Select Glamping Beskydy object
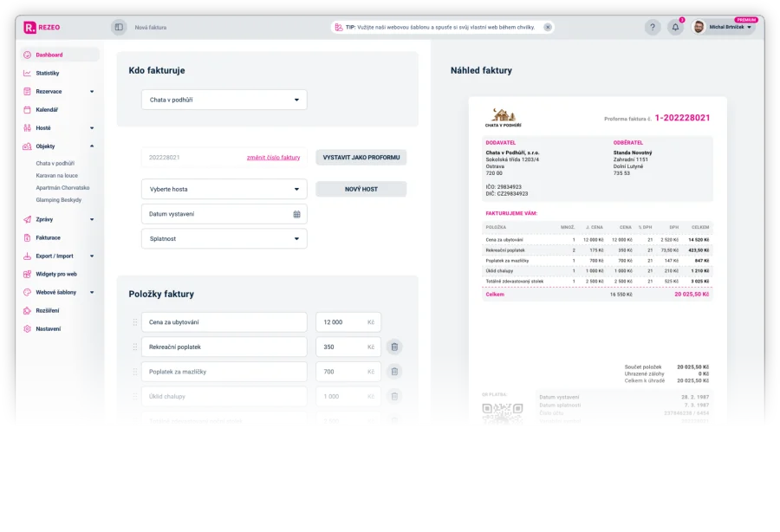The image size is (780, 532). pos(59,200)
